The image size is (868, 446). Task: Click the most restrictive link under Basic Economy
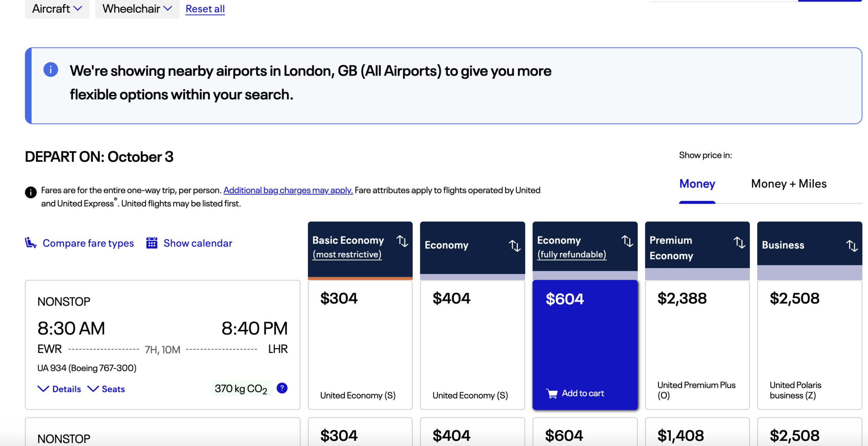coord(347,255)
